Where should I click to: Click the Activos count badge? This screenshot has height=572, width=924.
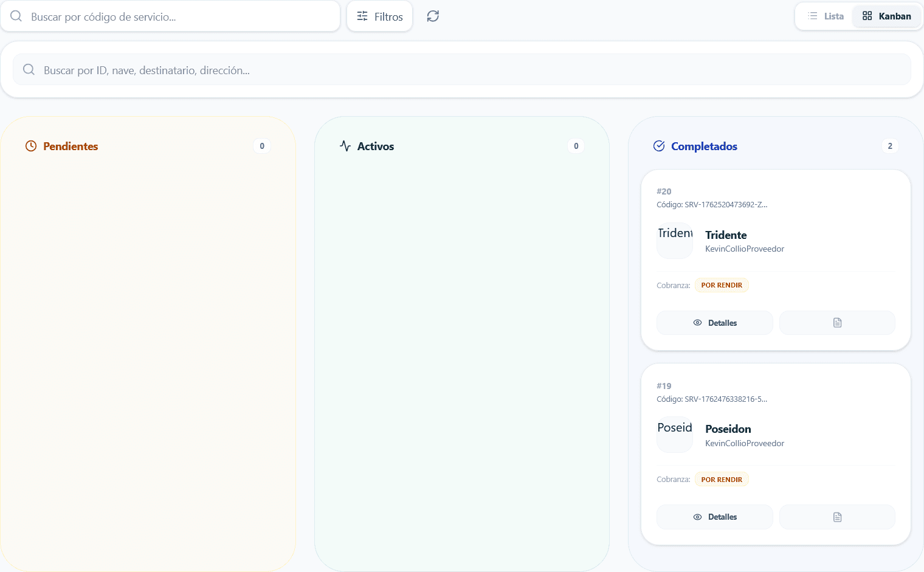(x=576, y=146)
